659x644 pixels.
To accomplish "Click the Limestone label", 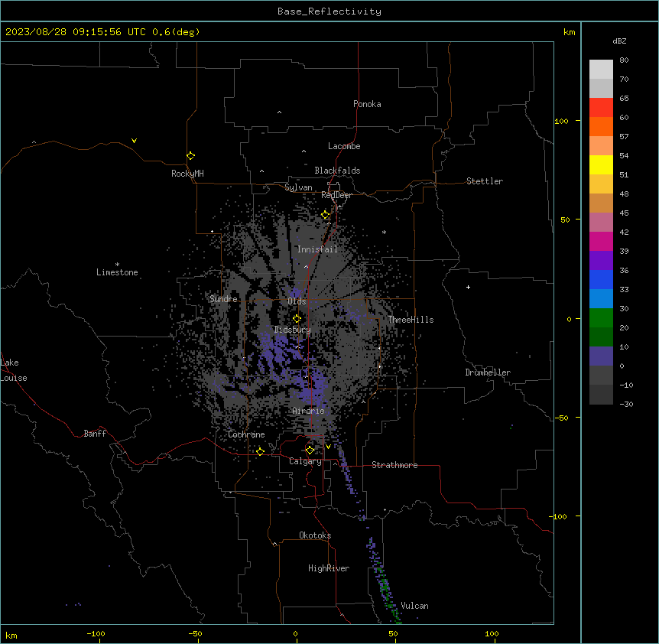I will click(117, 272).
